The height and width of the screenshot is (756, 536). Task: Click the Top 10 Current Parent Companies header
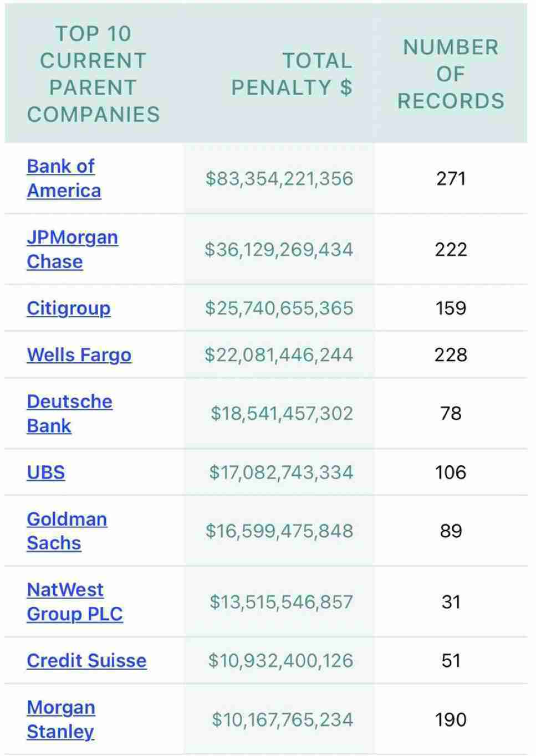[x=93, y=74]
